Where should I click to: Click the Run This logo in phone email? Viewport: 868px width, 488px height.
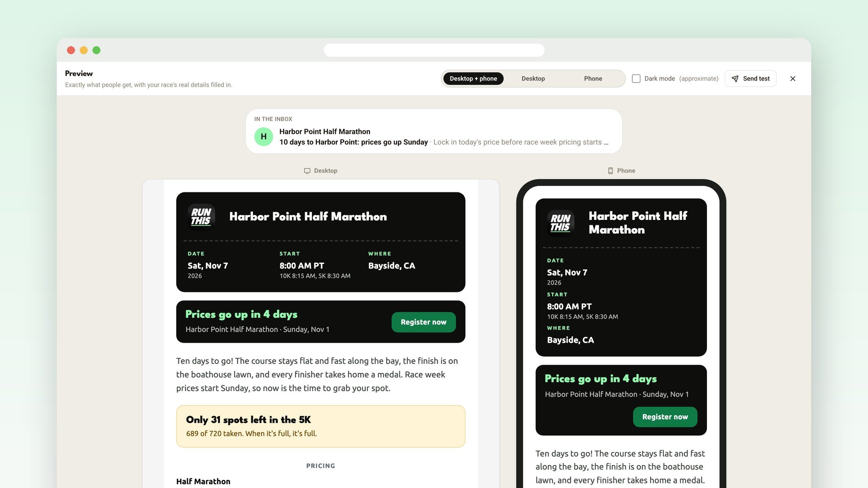(560, 223)
